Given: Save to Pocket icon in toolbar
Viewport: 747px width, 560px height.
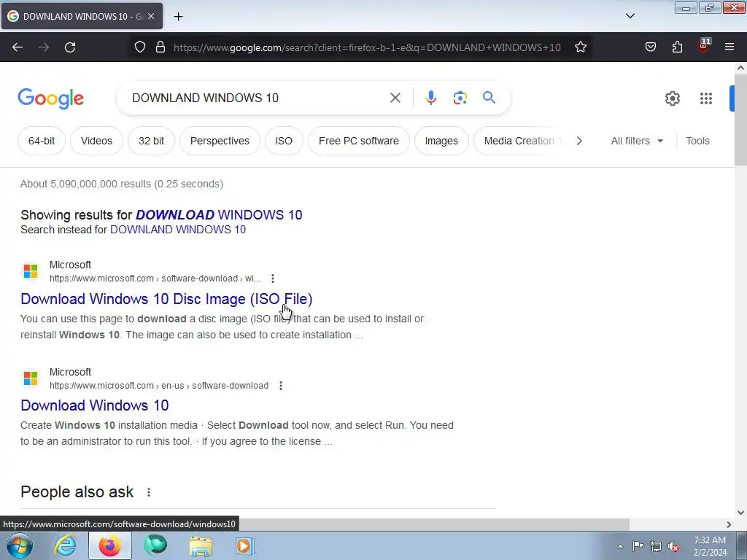Looking at the screenshot, I should [650, 47].
